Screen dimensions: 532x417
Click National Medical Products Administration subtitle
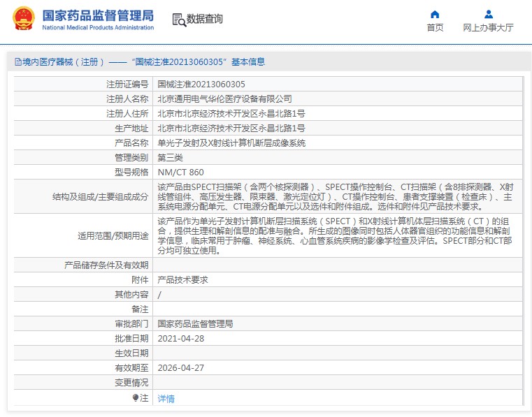point(98,27)
